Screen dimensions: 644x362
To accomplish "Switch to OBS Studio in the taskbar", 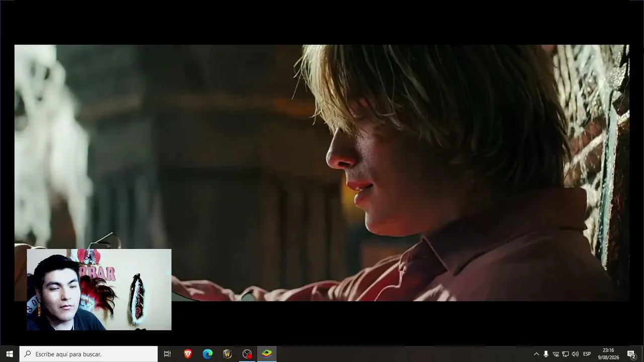I will 247,354.
